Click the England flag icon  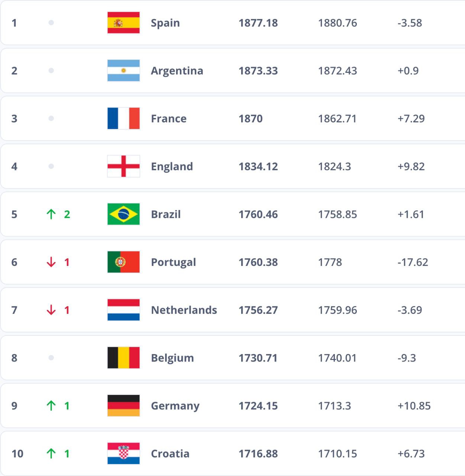[123, 166]
